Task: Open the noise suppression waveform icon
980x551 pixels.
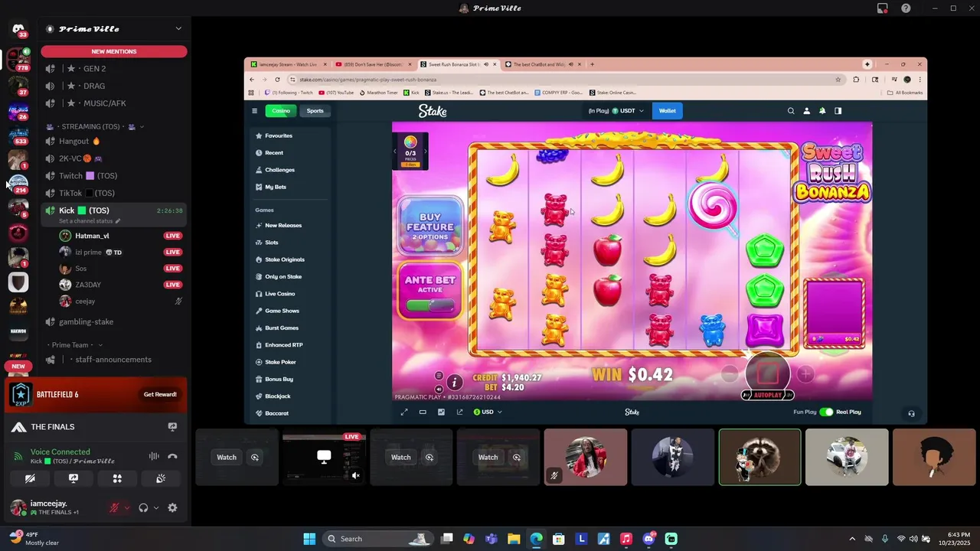Action: pos(154,457)
